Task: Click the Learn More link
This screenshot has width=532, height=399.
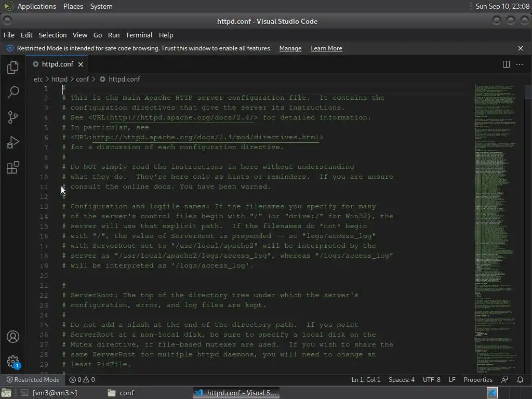Action: [x=326, y=48]
